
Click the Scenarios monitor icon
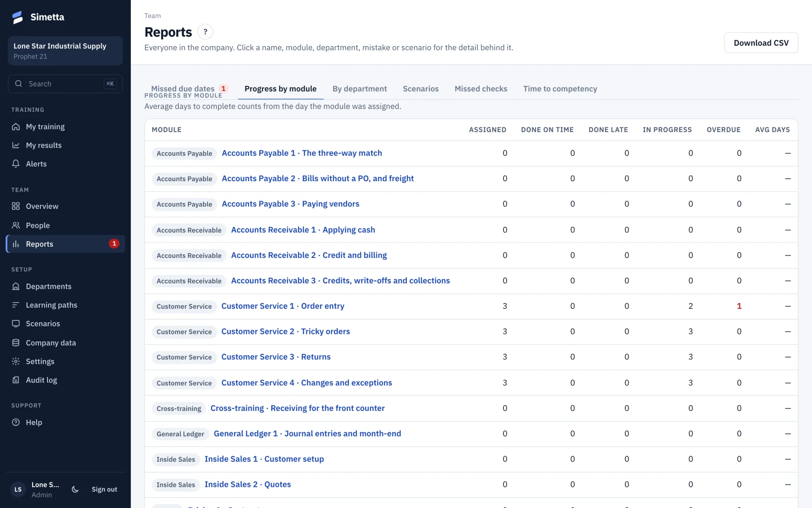point(16,323)
